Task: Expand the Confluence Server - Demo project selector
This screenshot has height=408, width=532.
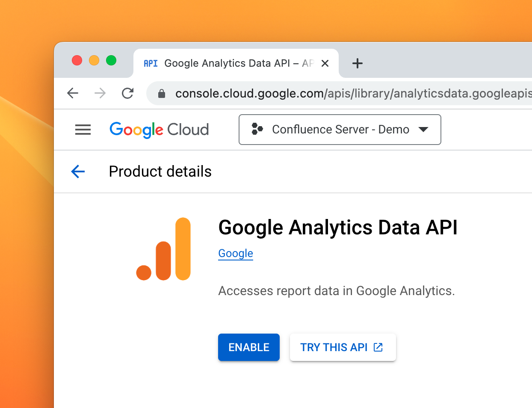Action: tap(340, 130)
